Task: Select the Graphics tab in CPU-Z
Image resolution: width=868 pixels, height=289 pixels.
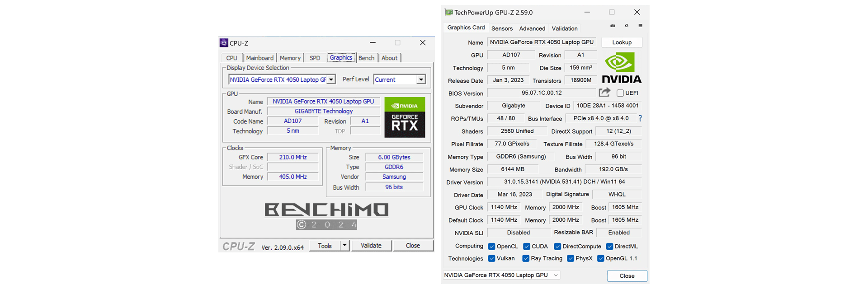Action: [341, 57]
